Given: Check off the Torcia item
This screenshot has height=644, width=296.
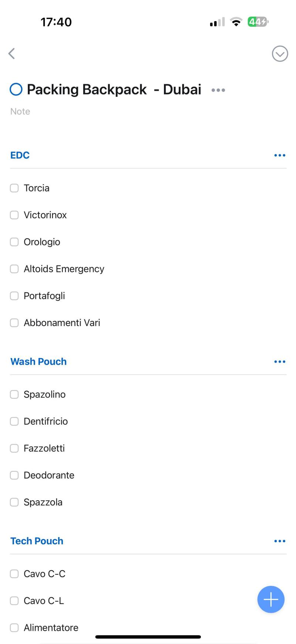Looking at the screenshot, I should pyautogui.click(x=14, y=188).
